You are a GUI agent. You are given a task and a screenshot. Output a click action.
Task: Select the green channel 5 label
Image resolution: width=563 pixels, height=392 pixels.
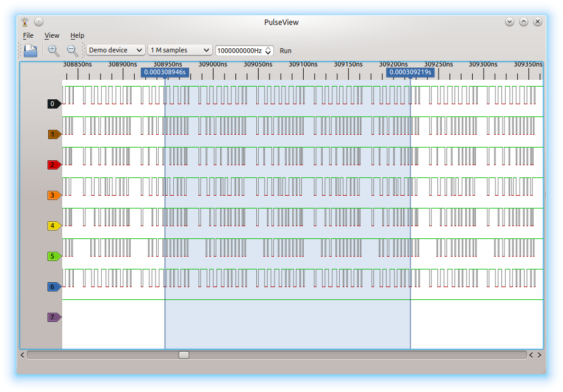click(54, 257)
